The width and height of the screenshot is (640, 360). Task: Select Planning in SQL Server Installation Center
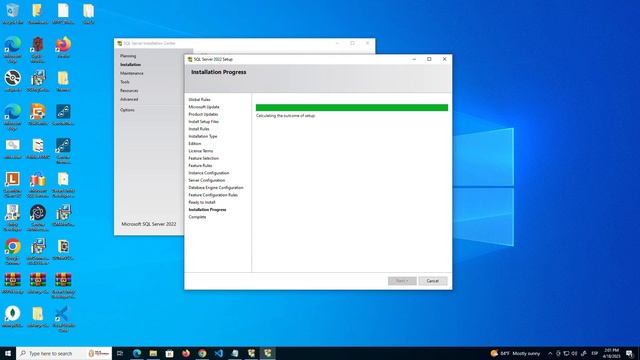pyautogui.click(x=128, y=56)
